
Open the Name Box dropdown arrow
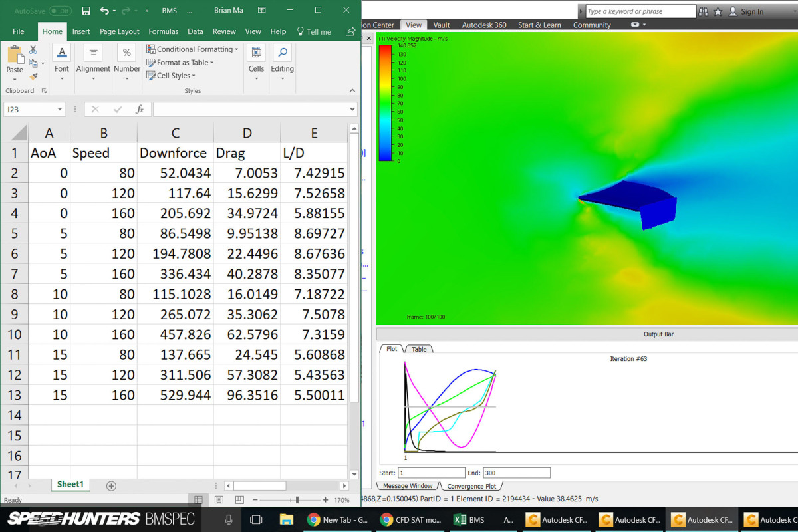[x=60, y=110]
